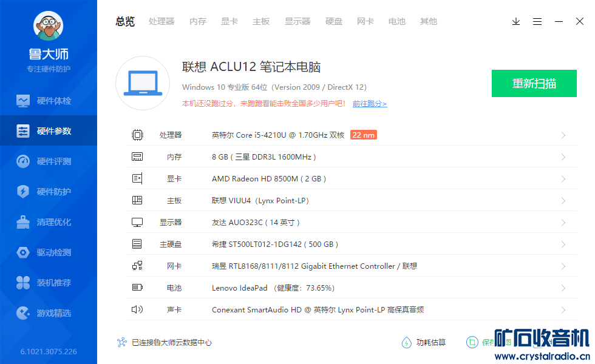Select the 主板 tab
The width and height of the screenshot is (595, 364).
(261, 22)
